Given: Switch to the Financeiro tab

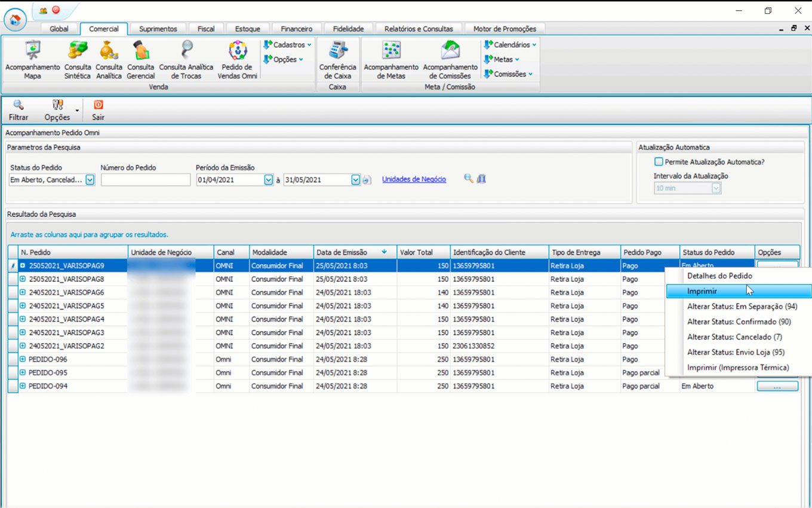Looking at the screenshot, I should pos(297,29).
